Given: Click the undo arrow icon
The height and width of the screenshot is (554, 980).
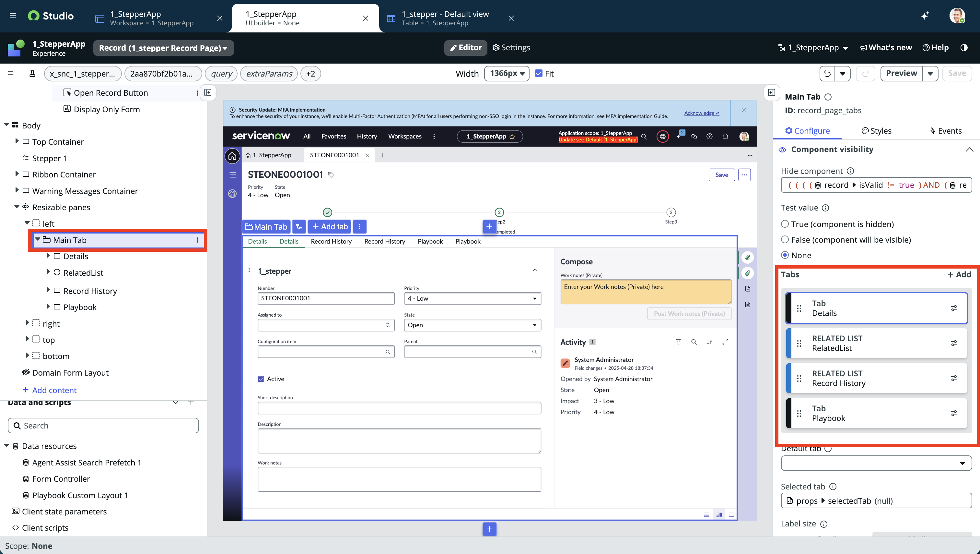Looking at the screenshot, I should click(x=827, y=74).
